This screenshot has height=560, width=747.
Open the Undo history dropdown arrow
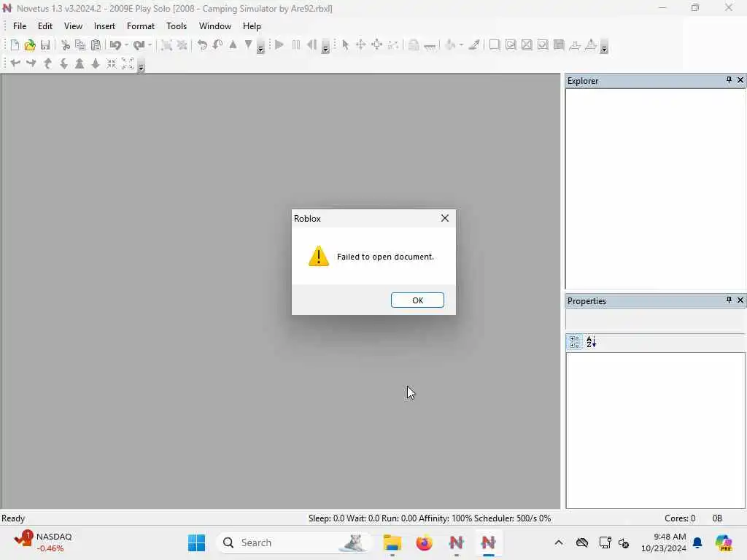[x=126, y=45]
